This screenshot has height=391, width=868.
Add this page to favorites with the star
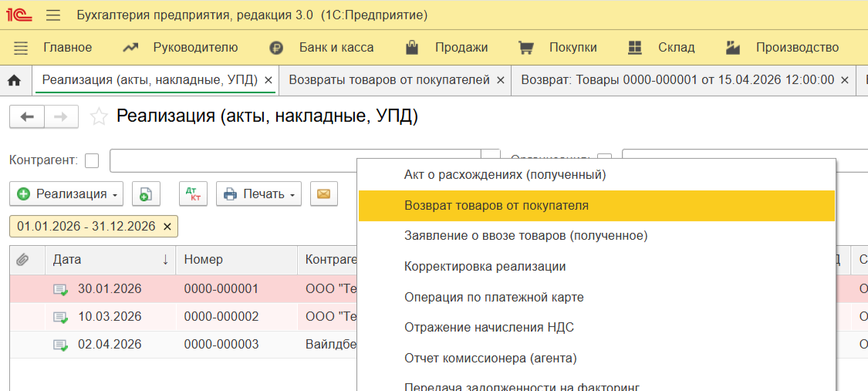pos(99,116)
